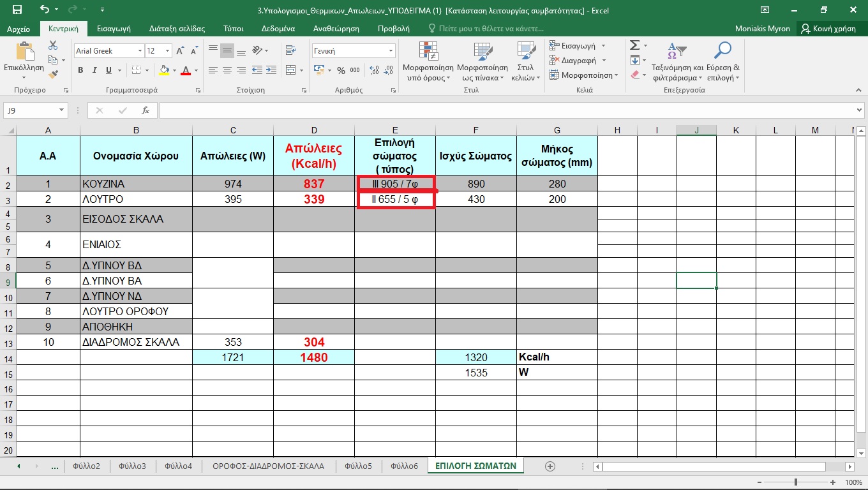Open the font name dropdown Arial Greek

(x=140, y=51)
